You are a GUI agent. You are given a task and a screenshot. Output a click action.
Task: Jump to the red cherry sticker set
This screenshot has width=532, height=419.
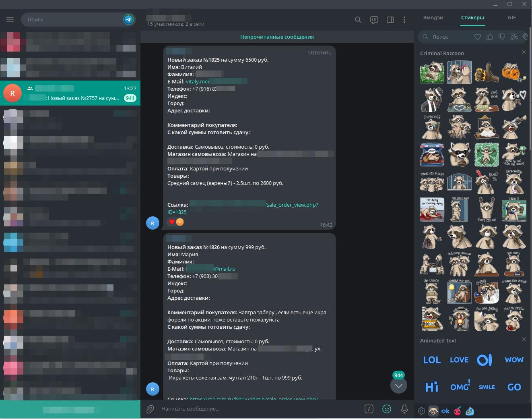(458, 411)
